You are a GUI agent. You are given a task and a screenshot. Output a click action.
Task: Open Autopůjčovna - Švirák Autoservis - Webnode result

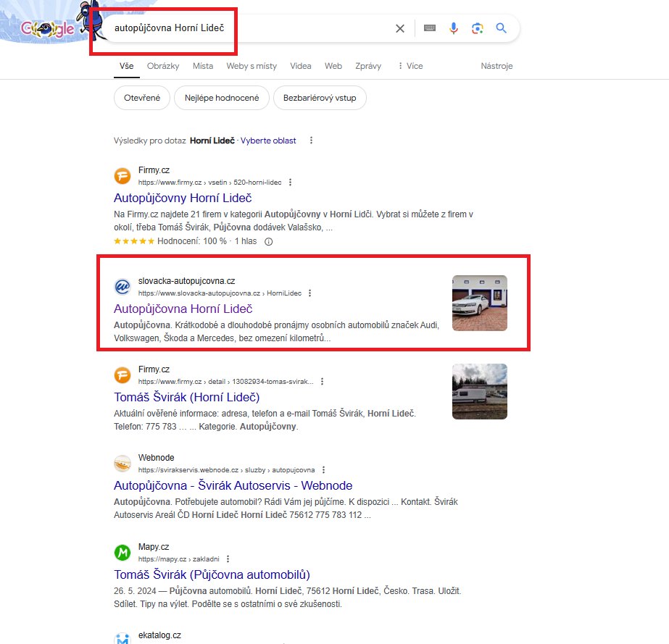pos(233,485)
